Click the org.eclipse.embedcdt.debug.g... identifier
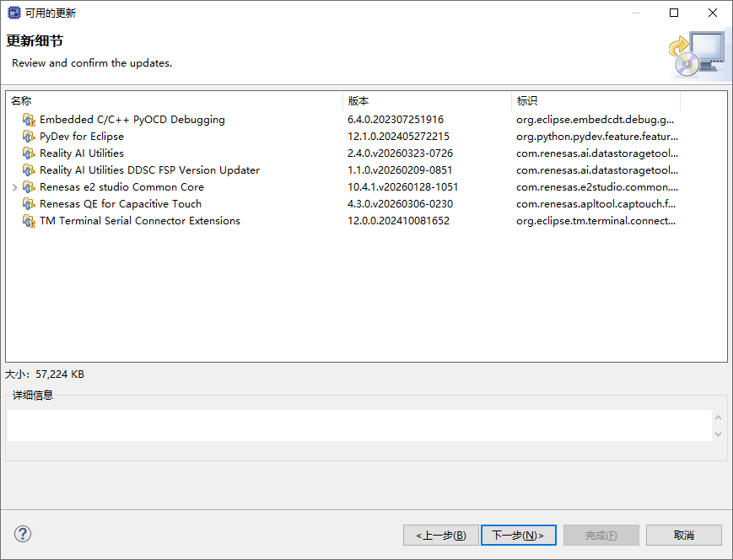This screenshot has height=560, width=733. tap(596, 120)
